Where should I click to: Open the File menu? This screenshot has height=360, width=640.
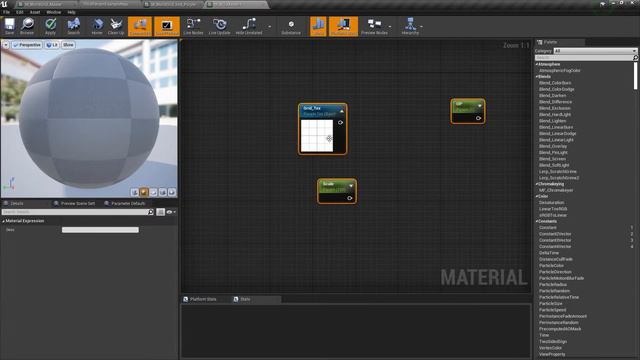(7, 12)
